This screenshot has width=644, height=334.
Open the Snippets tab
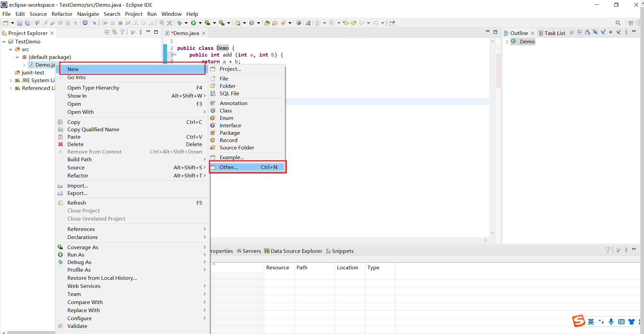click(340, 251)
